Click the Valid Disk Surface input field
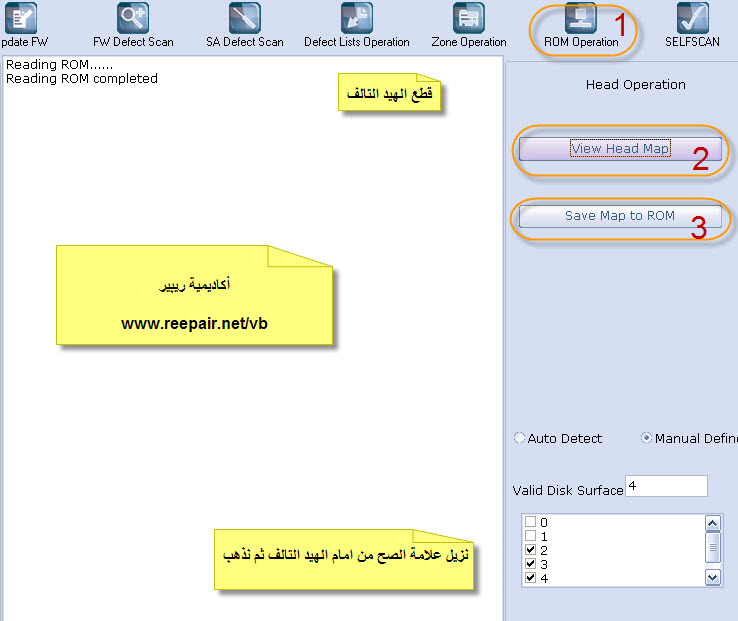The height and width of the screenshot is (621, 738). tap(665, 487)
